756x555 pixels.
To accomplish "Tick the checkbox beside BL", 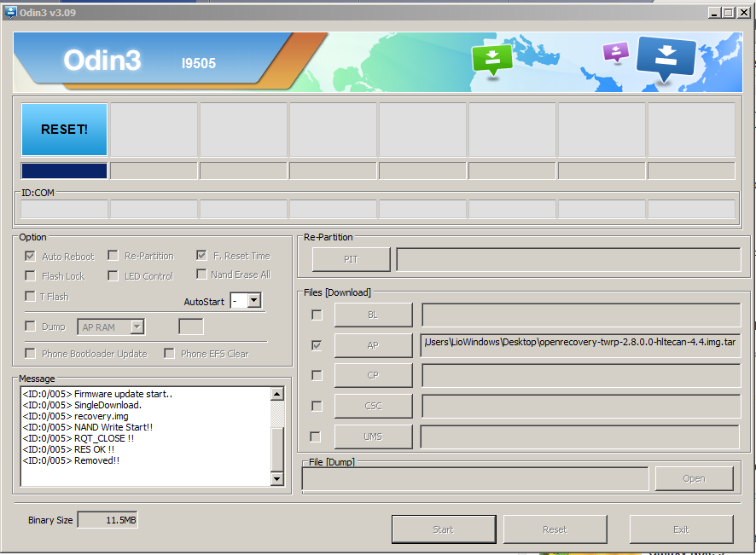I will (x=317, y=315).
